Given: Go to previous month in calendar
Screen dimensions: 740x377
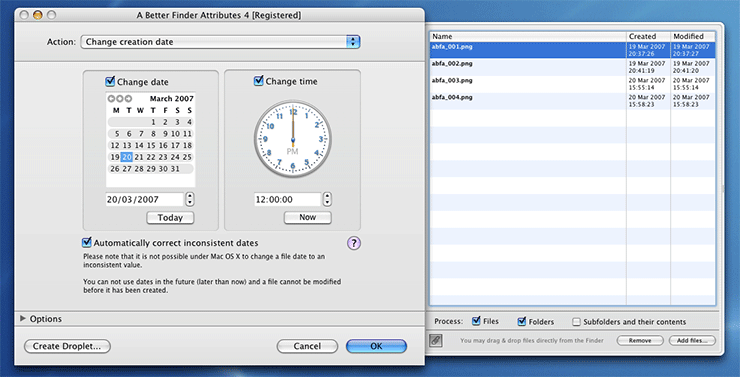Looking at the screenshot, I should 111,99.
